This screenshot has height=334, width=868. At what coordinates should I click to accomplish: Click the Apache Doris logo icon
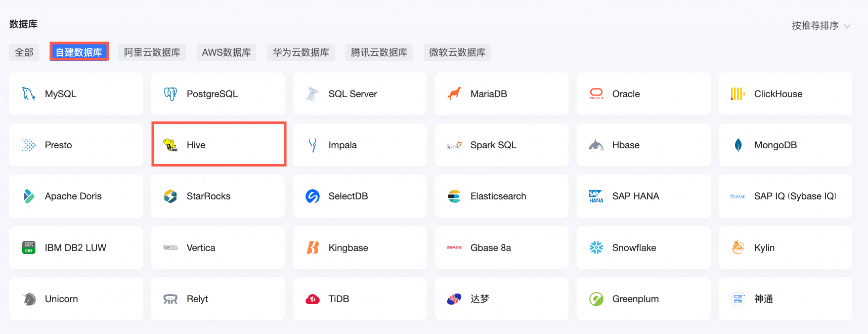pos(29,196)
